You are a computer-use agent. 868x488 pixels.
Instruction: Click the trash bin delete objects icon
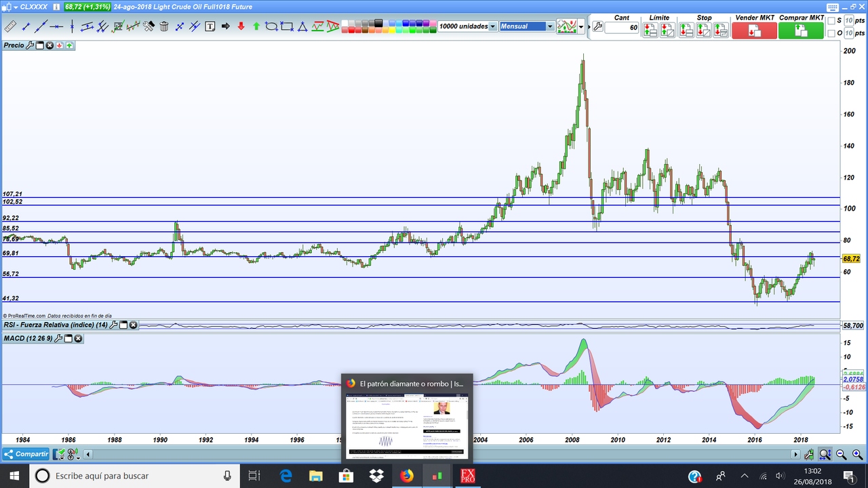(x=163, y=27)
